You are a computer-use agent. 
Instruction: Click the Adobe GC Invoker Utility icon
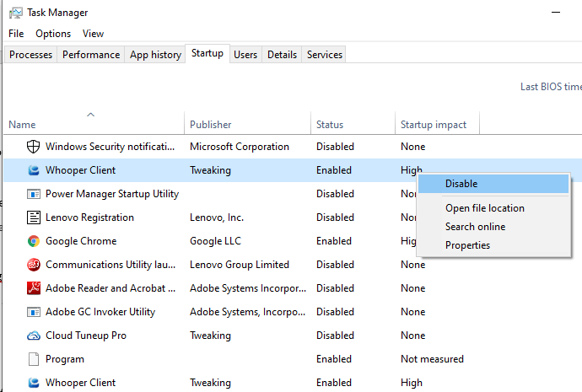click(x=34, y=312)
